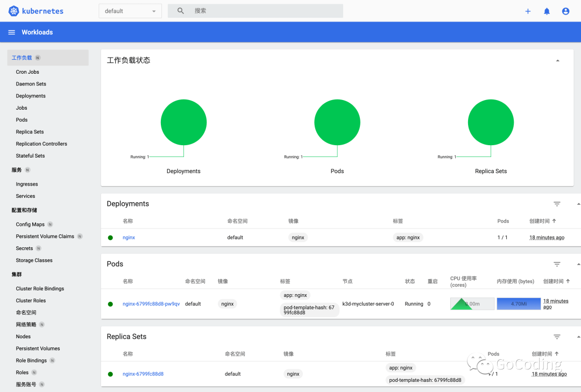Viewport: 581px width, 392px height.
Task: Sort Pods table by 创建时间 arrow
Action: point(568,281)
